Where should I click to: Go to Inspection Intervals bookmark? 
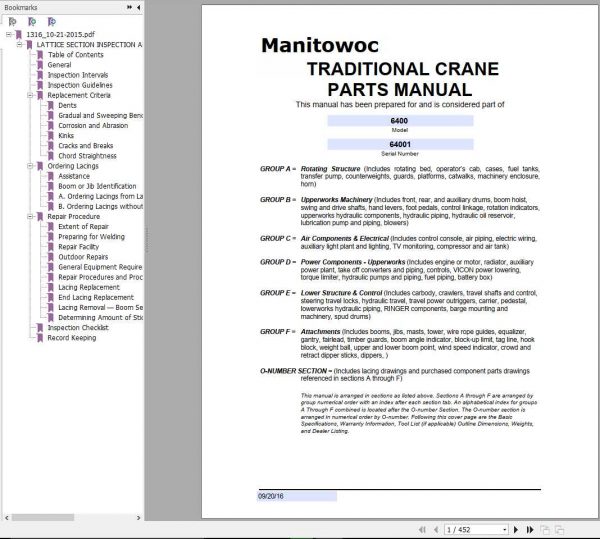pyautogui.click(x=78, y=75)
